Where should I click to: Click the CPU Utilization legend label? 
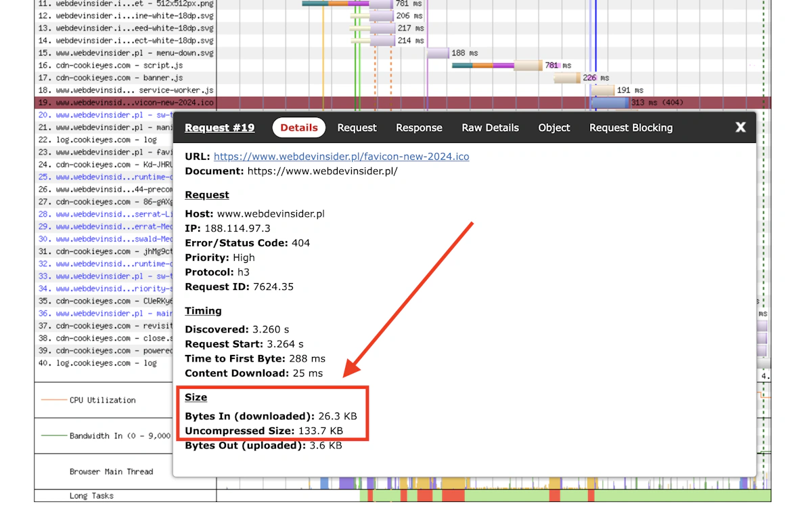(103, 400)
